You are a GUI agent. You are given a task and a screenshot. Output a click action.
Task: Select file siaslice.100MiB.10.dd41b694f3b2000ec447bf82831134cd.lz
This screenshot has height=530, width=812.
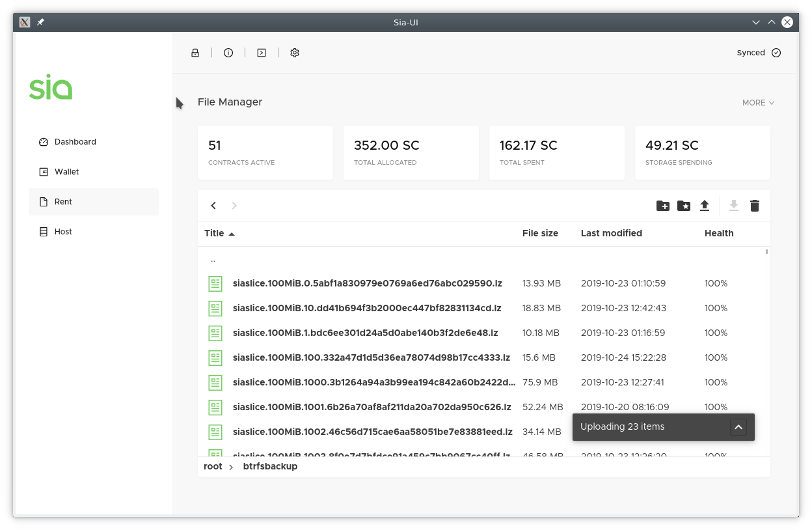point(367,308)
